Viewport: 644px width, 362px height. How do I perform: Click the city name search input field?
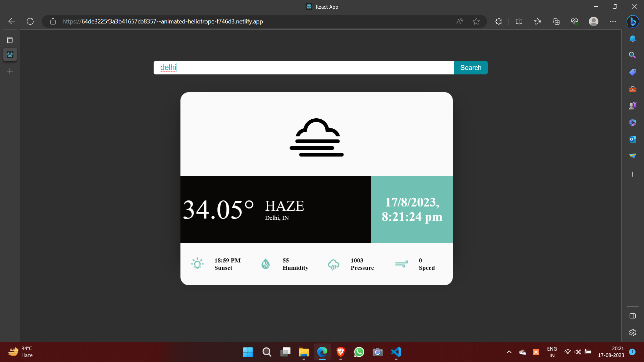point(302,67)
